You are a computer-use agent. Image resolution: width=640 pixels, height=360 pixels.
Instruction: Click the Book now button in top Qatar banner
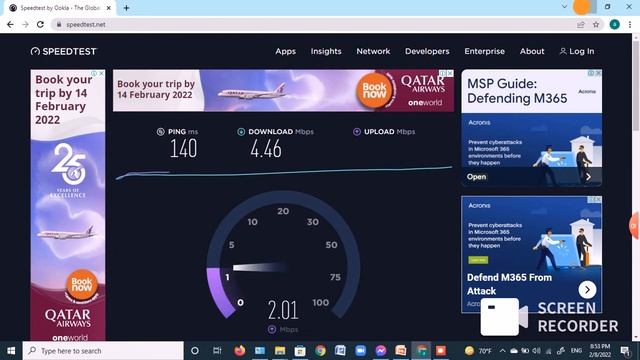374,91
